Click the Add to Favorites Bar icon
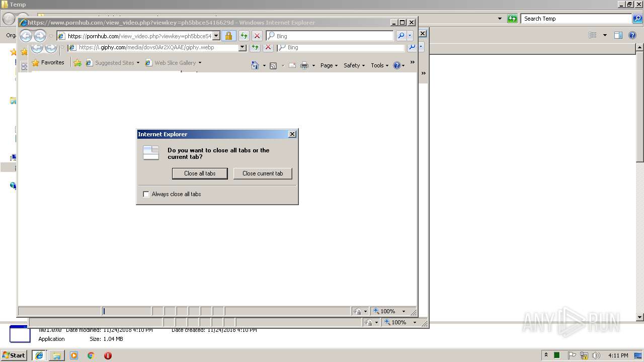Screen dimensions: 644x362 (x=77, y=63)
